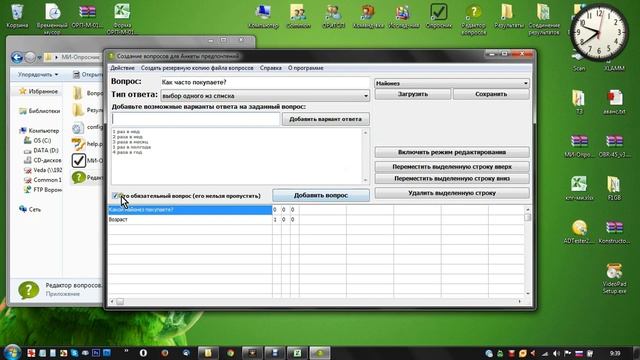This screenshot has width=640, height=360.
Task: Open the ADTester desktop icon
Action: [x=579, y=231]
